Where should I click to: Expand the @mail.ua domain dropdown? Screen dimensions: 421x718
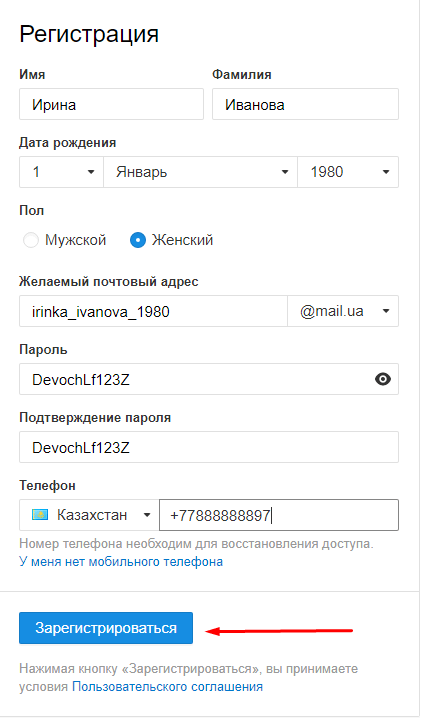(343, 311)
